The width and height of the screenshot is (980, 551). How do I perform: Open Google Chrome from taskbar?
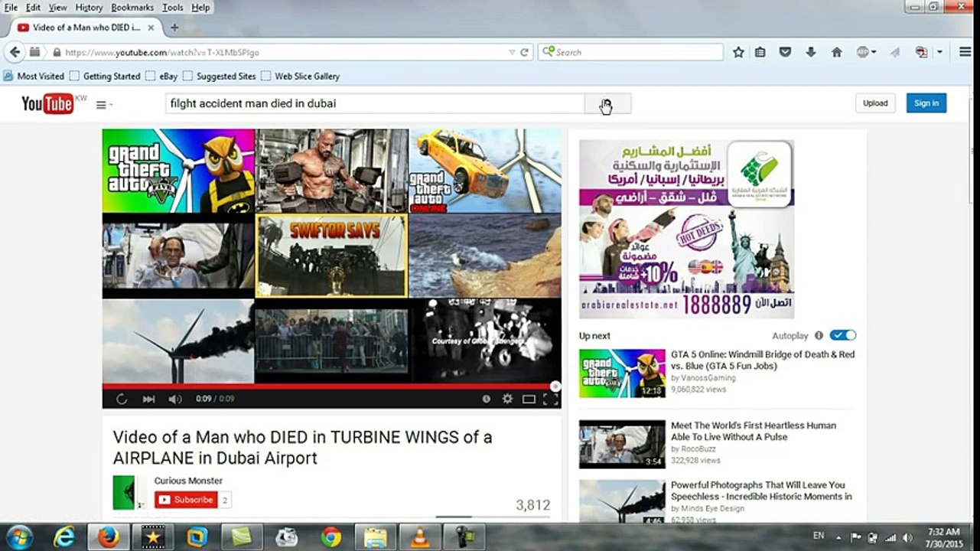pyautogui.click(x=331, y=537)
